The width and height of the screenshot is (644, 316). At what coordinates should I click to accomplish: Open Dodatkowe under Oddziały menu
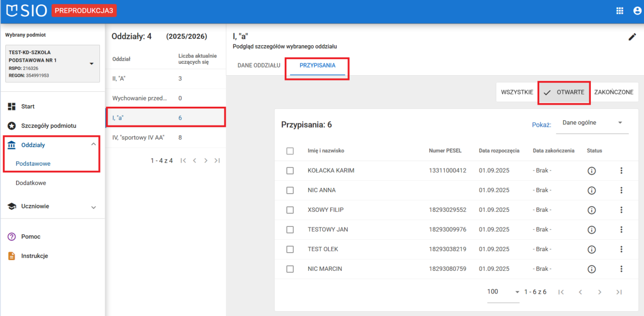click(31, 183)
